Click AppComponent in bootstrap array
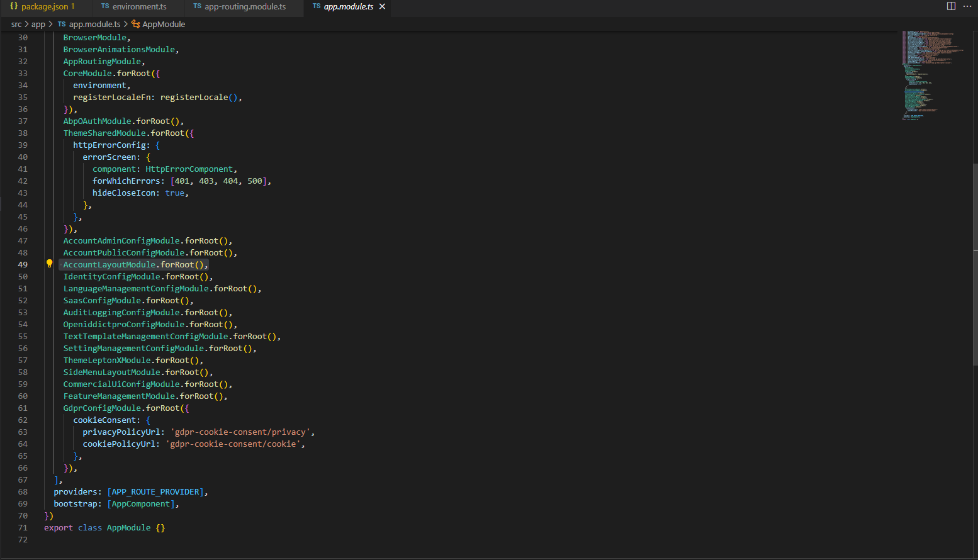 (x=141, y=503)
